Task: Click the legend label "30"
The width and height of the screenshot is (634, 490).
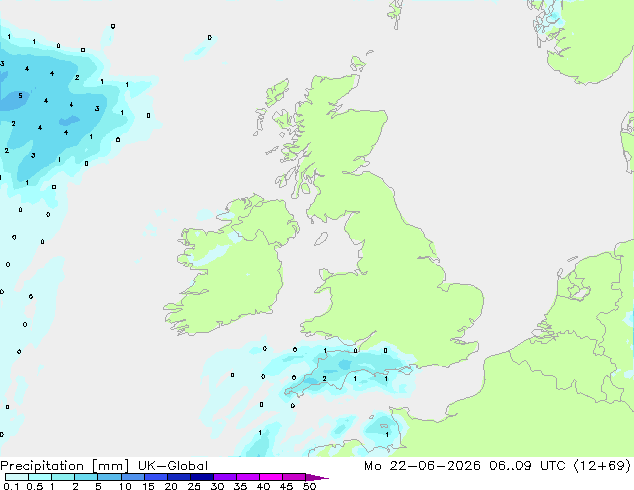Action: (217, 486)
